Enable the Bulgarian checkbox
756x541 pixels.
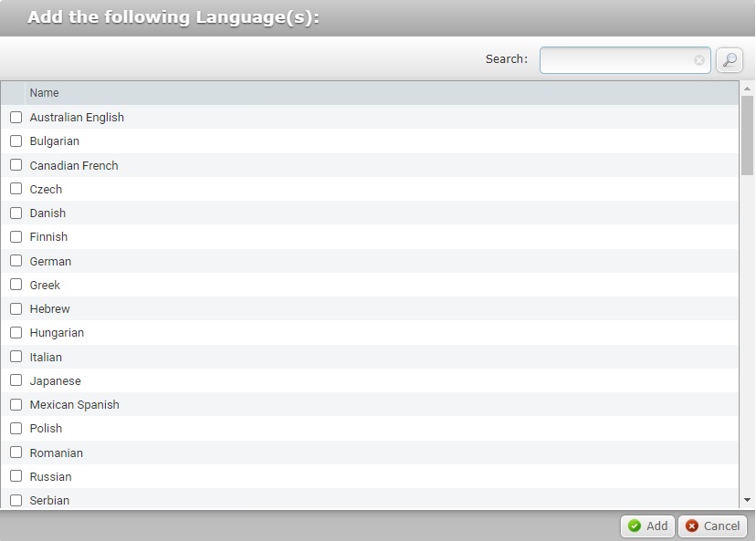point(16,140)
